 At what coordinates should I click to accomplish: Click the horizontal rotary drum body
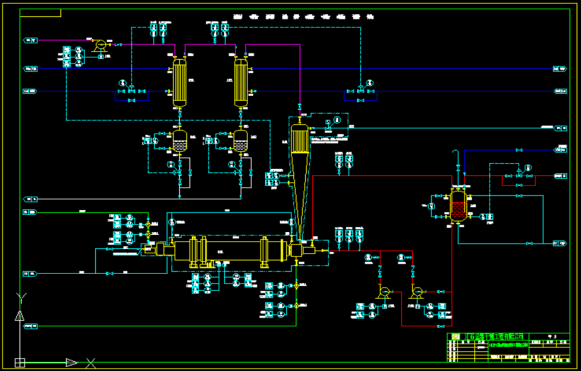click(x=227, y=251)
